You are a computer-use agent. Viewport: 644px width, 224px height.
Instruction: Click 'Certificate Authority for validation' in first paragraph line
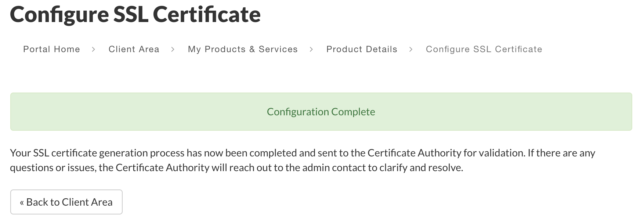coord(446,153)
